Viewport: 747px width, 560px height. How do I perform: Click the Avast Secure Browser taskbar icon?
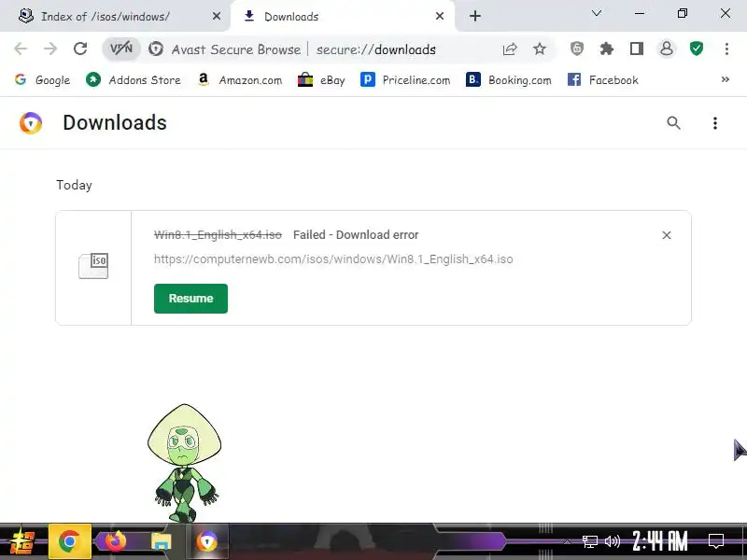[206, 541]
